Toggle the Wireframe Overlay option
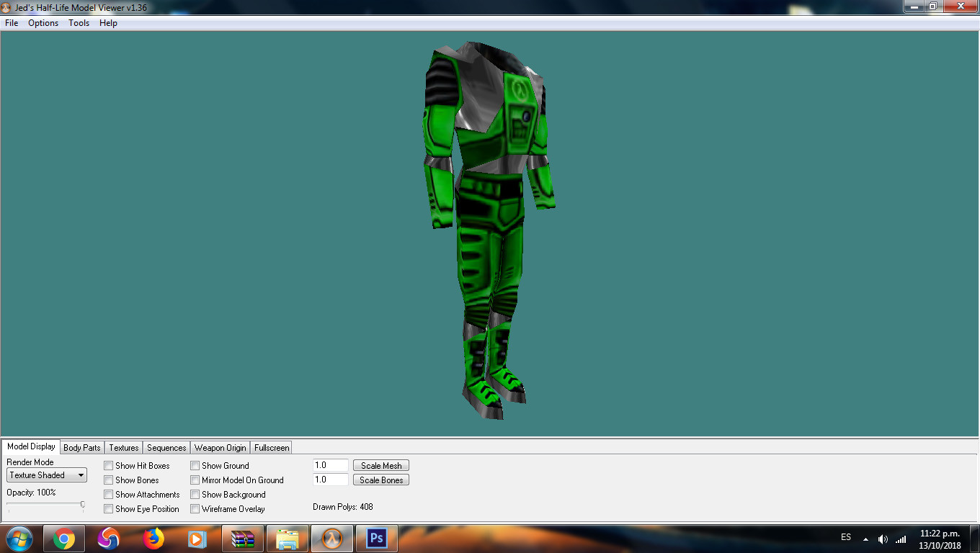Viewport: 980px width, 553px height. (195, 508)
